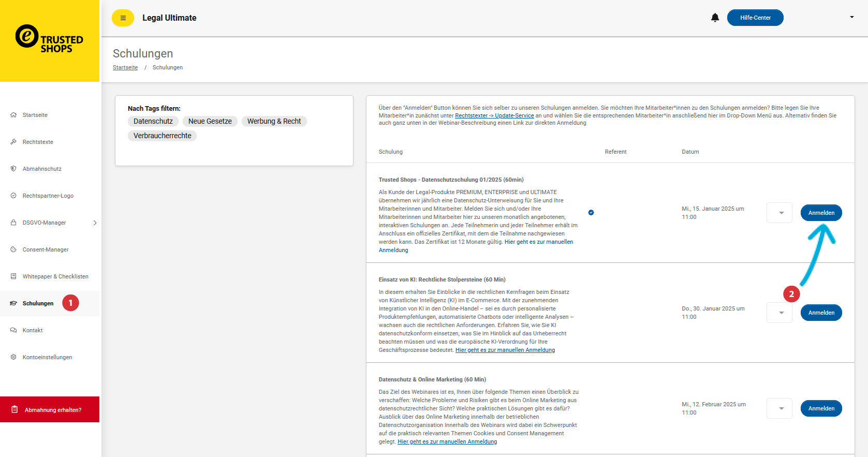Click the Datum column header
The image size is (868, 457).
[690, 152]
